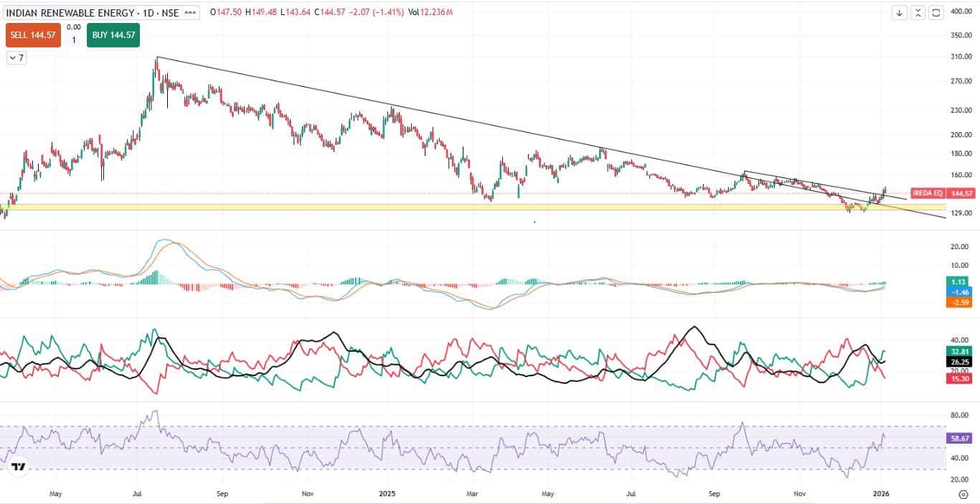Click the MACD histogram value 1.13

pyautogui.click(x=959, y=282)
